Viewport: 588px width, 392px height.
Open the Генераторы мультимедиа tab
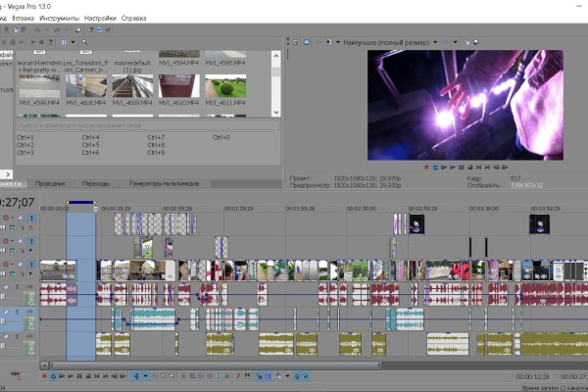162,183
